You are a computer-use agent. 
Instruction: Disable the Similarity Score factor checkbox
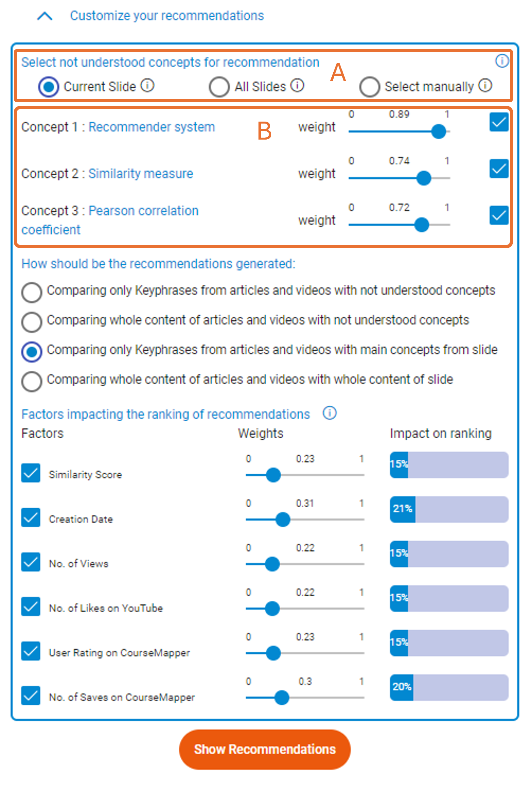click(x=31, y=473)
